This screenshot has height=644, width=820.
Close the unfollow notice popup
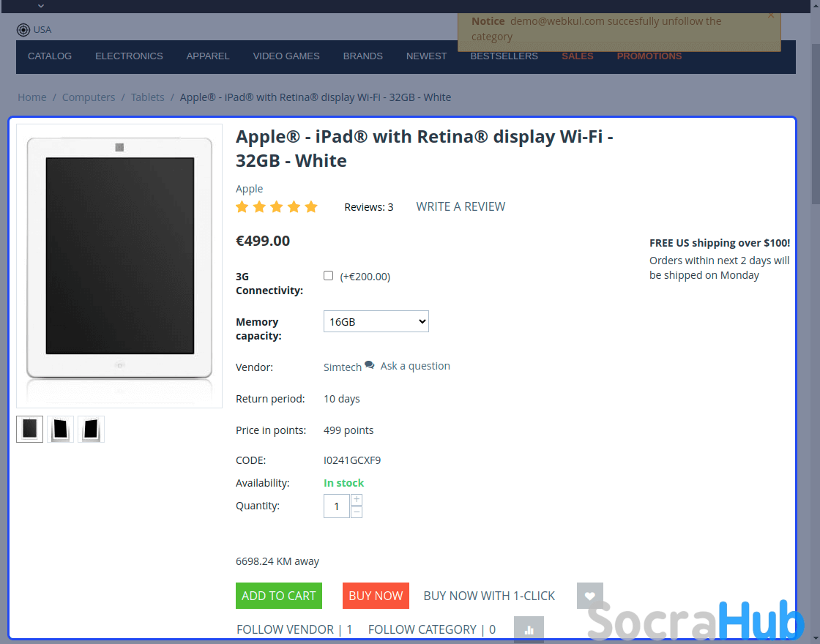coord(771,15)
